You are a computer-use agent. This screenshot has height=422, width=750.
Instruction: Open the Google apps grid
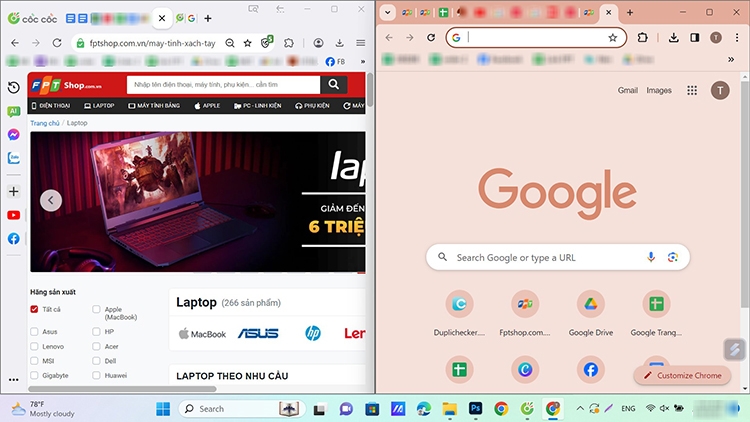[x=692, y=90]
